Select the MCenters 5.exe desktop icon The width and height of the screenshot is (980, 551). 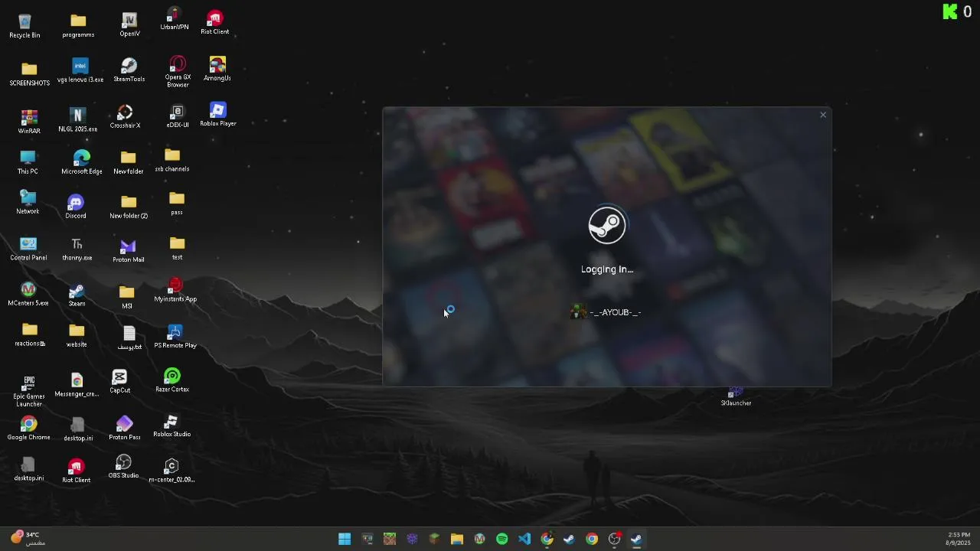(28, 295)
